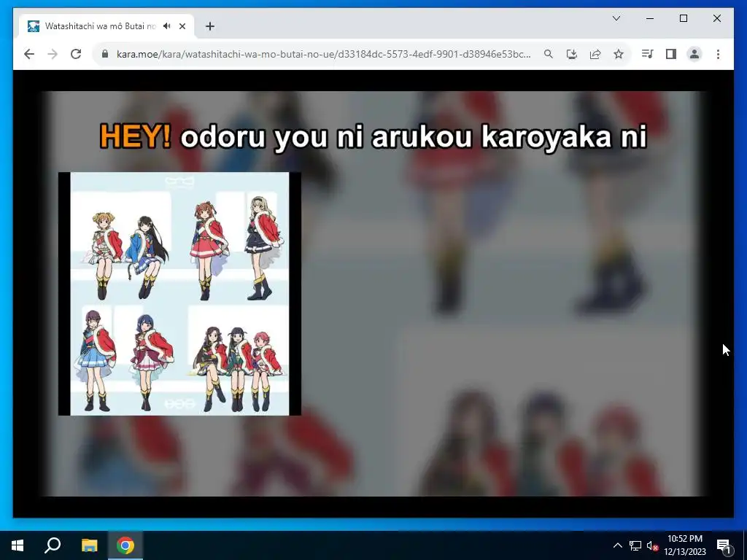Viewport: 747px width, 560px height.
Task: Mute the tab via its speaker icon
Action: tap(167, 26)
